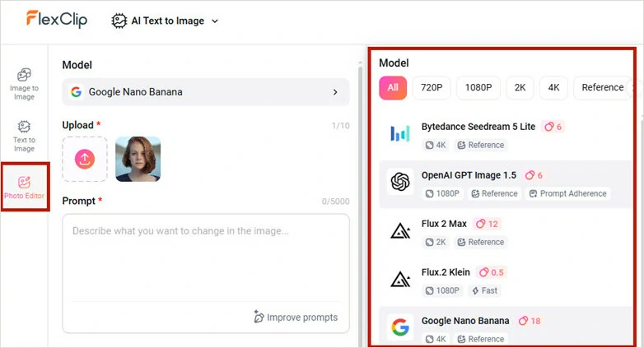Choose the Flux.2 Klein model
644x348 pixels.
[x=505, y=281]
